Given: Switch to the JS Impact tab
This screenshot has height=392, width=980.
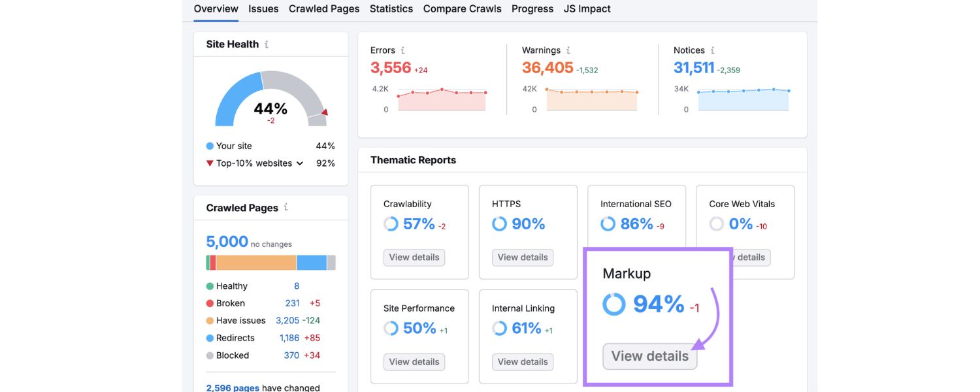Looking at the screenshot, I should point(587,8).
